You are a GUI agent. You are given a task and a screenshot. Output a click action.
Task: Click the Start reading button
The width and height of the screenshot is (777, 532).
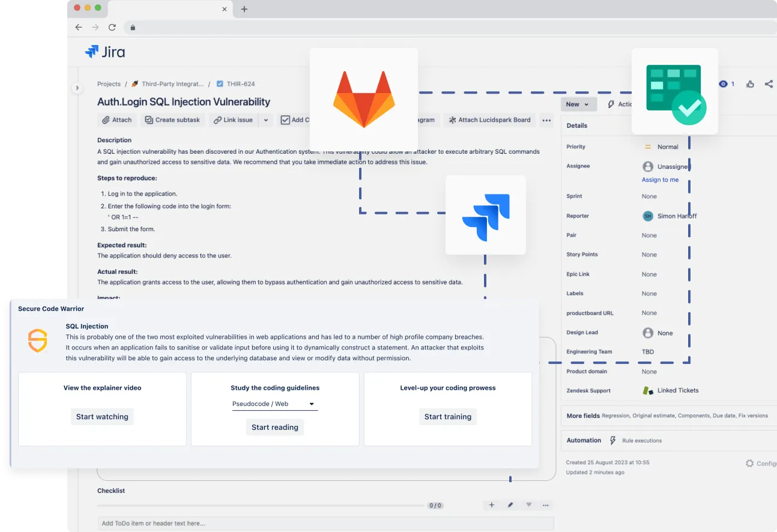pyautogui.click(x=275, y=428)
